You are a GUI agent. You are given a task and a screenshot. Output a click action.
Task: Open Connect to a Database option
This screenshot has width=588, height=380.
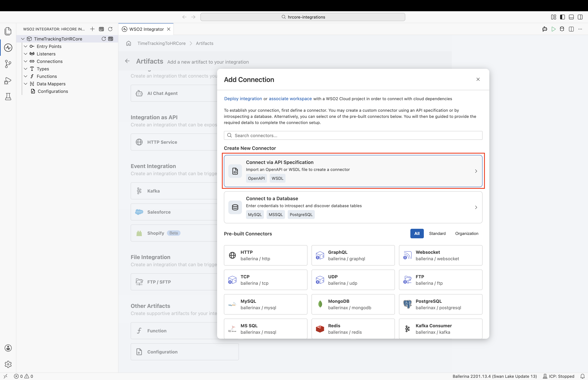click(x=353, y=207)
